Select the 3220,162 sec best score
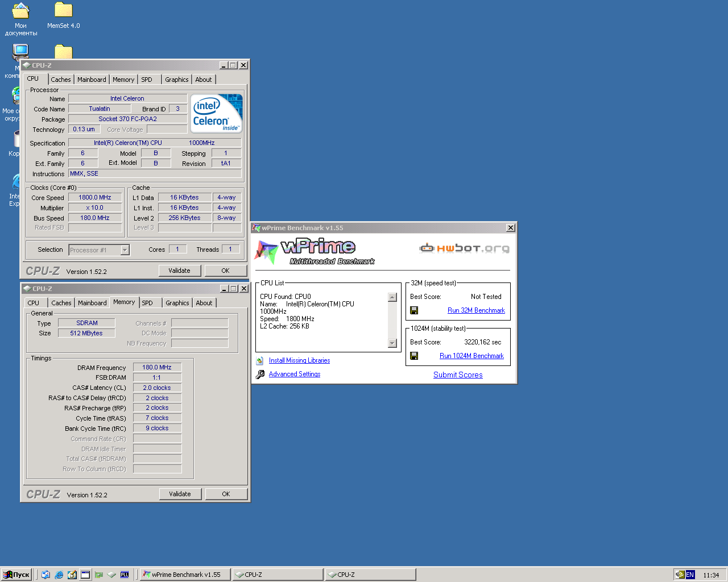This screenshot has height=582, width=728. pos(483,342)
